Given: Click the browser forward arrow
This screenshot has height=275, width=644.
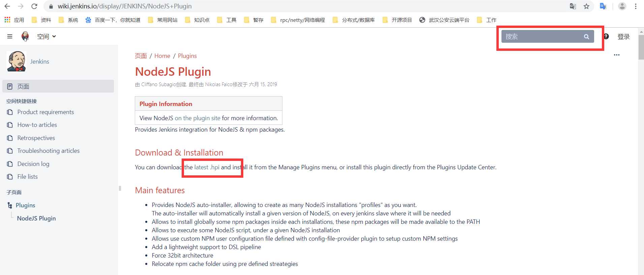Looking at the screenshot, I should 21,6.
